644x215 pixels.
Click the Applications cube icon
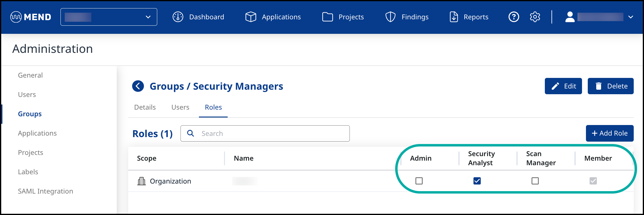pyautogui.click(x=251, y=17)
